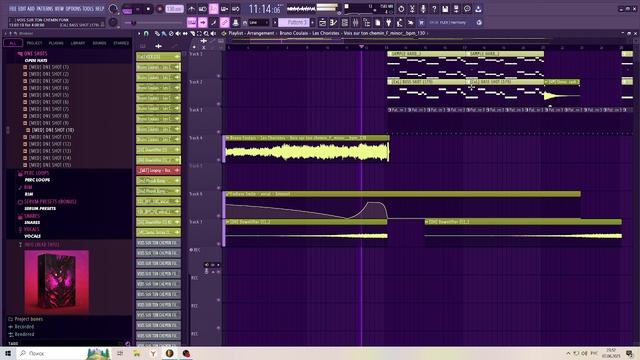Viewport: 640px width, 360px height.
Task: Click the download icon in top toolbar
Action: [478, 9]
